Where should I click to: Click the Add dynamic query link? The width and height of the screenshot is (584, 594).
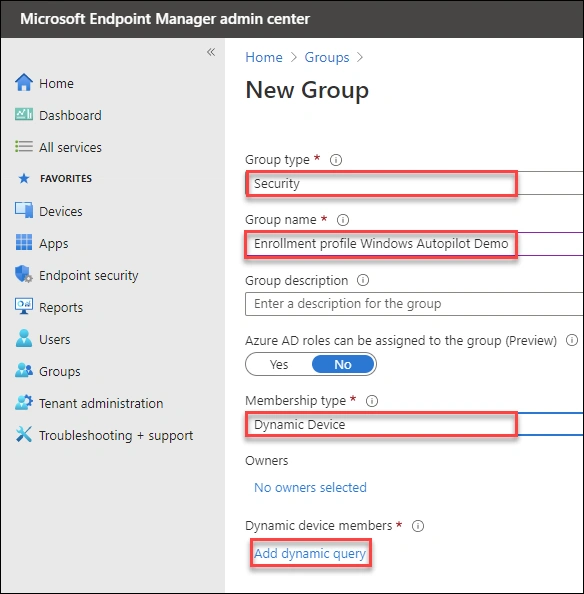click(x=310, y=553)
